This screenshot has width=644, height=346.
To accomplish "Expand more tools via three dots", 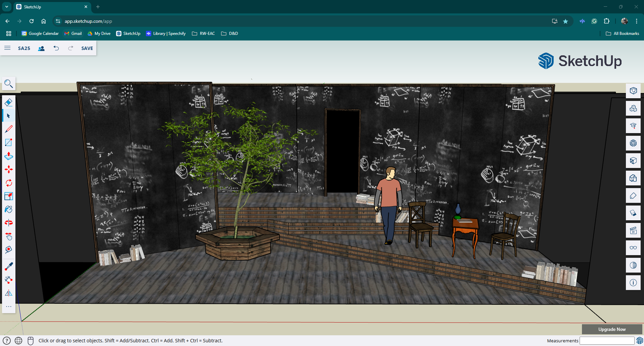I will [9, 306].
